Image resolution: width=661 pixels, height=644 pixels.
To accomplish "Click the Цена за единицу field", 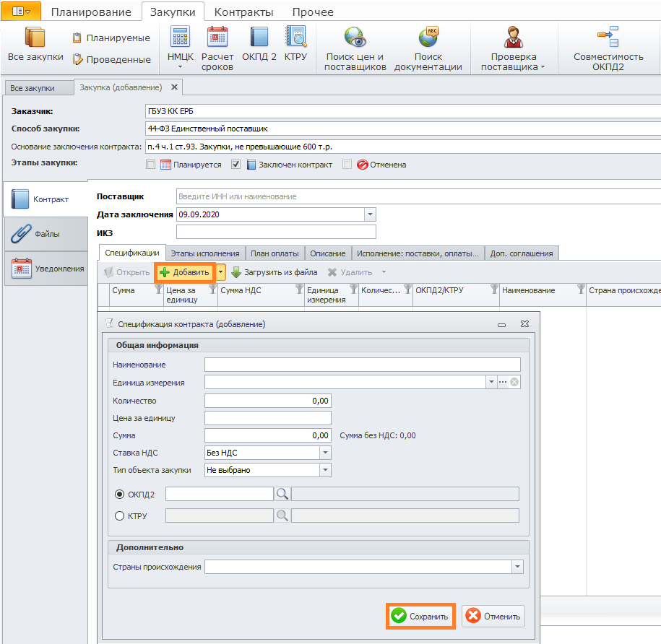I will tap(268, 418).
